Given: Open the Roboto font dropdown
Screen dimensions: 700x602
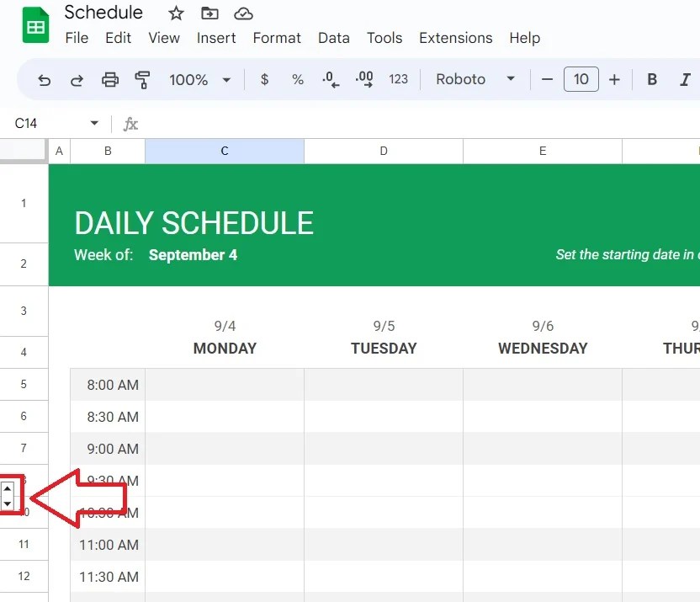Looking at the screenshot, I should (x=511, y=78).
